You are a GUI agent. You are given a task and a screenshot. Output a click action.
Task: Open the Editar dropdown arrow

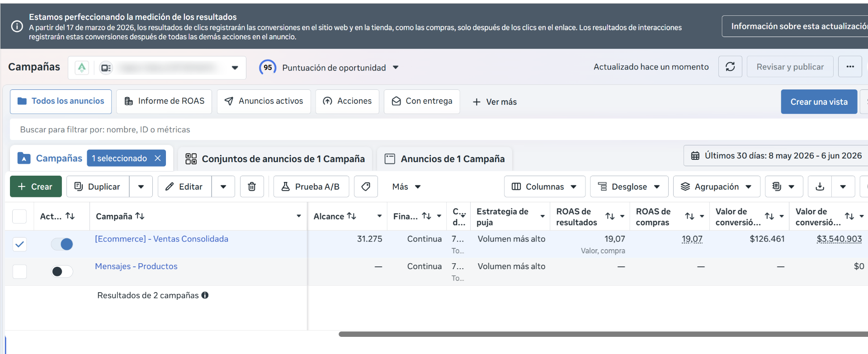point(223,186)
